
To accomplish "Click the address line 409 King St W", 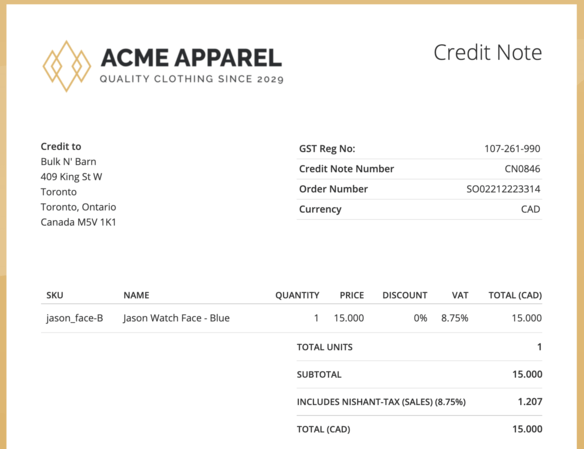I will [72, 176].
